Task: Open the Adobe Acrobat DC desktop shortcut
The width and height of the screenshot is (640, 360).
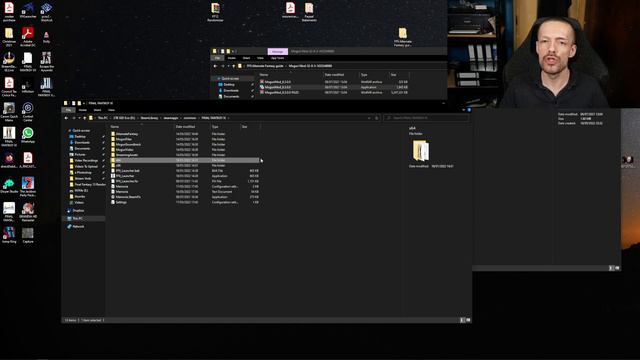Action: coord(28,37)
